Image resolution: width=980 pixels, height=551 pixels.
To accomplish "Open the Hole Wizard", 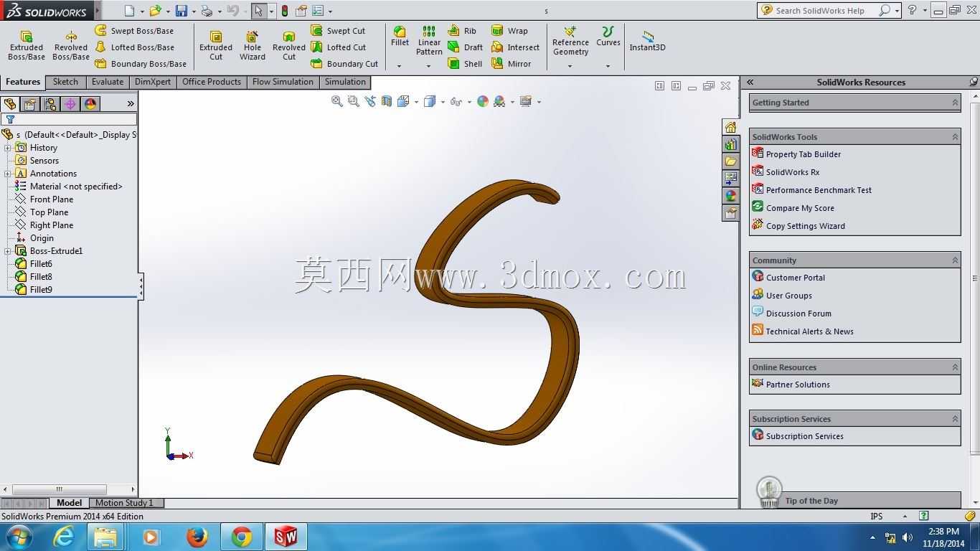I will [x=253, y=46].
